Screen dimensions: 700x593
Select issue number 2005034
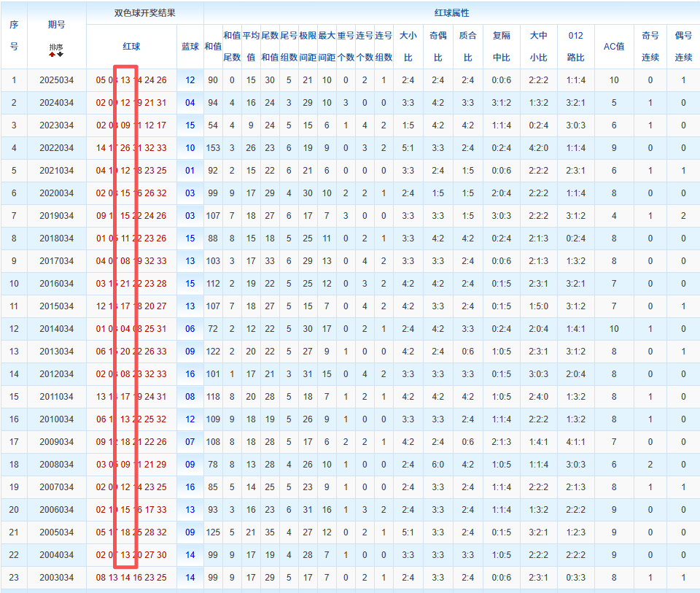[56, 532]
